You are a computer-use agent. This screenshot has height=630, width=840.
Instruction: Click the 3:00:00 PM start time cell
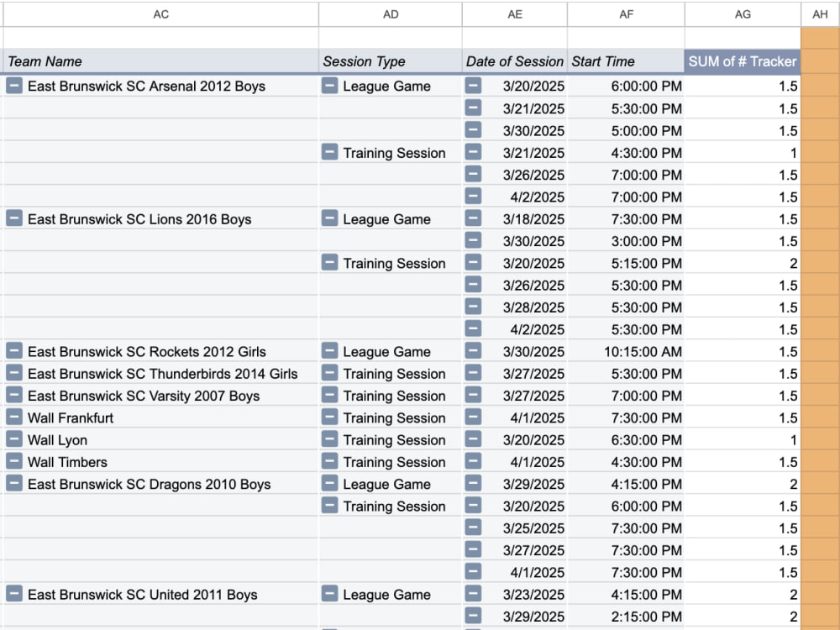(x=627, y=241)
